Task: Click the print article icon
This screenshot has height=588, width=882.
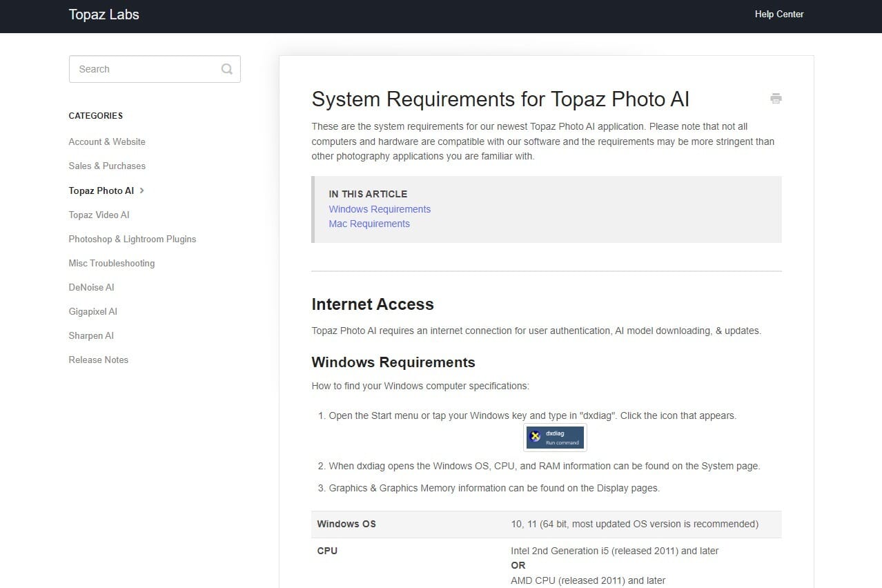Action: tap(776, 99)
